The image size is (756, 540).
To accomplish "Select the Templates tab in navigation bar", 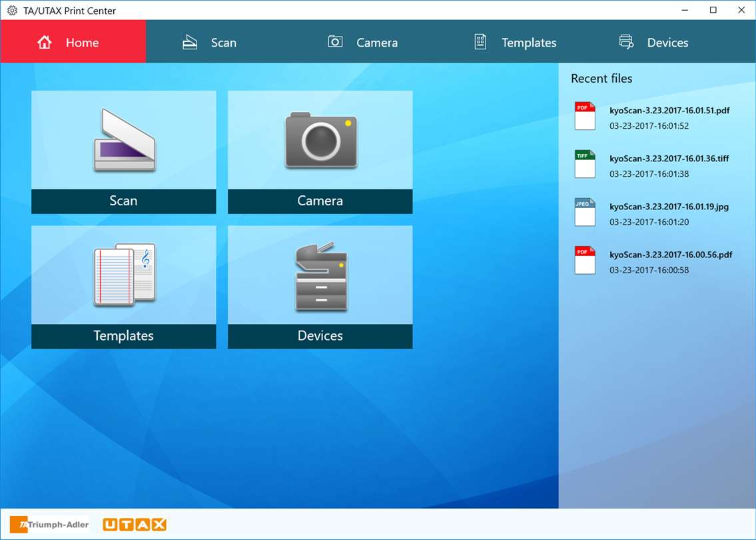I will pos(515,43).
